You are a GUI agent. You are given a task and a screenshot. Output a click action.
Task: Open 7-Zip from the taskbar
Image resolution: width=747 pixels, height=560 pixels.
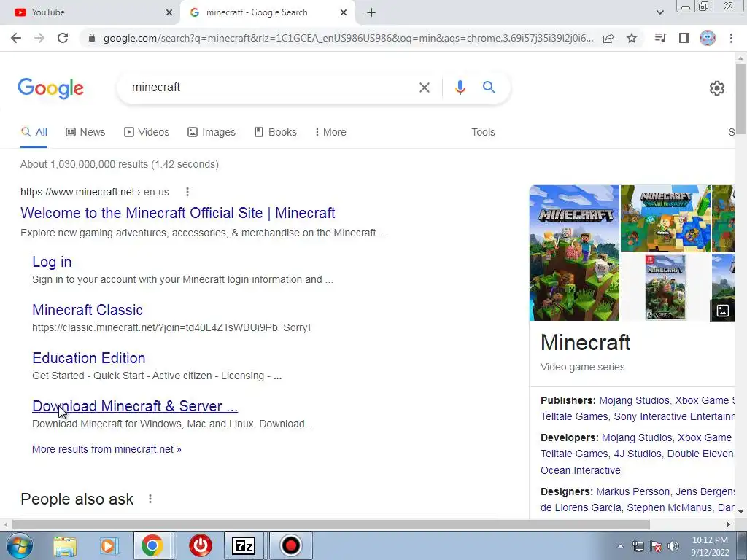point(244,545)
